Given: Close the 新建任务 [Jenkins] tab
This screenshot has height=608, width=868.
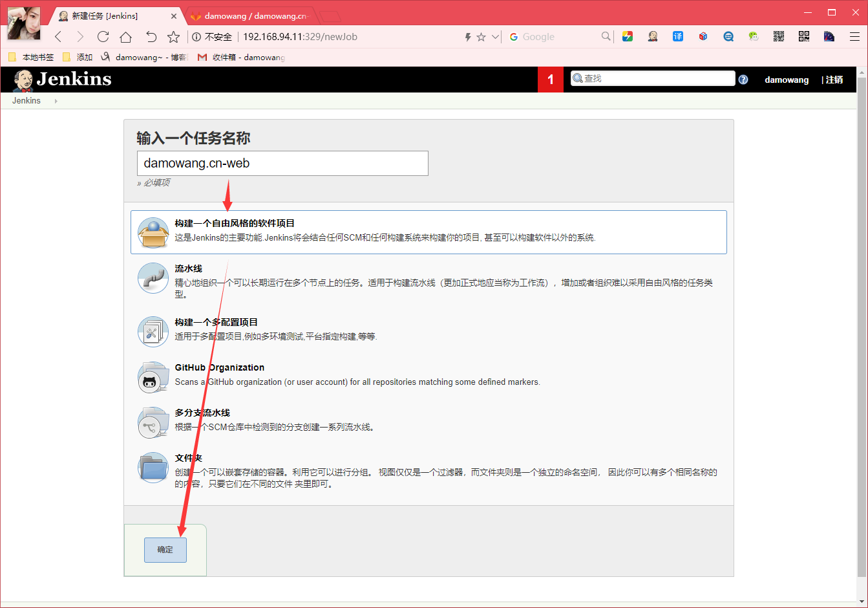Looking at the screenshot, I should [x=174, y=16].
